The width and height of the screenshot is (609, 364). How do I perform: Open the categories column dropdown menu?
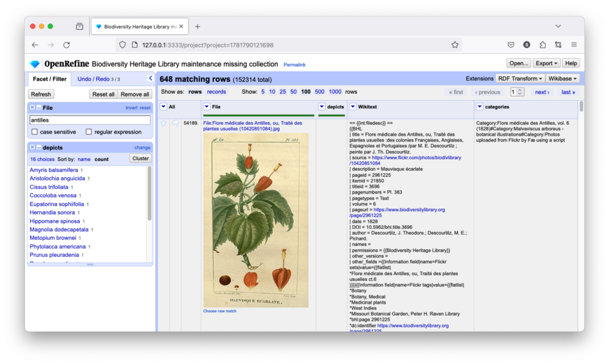480,107
